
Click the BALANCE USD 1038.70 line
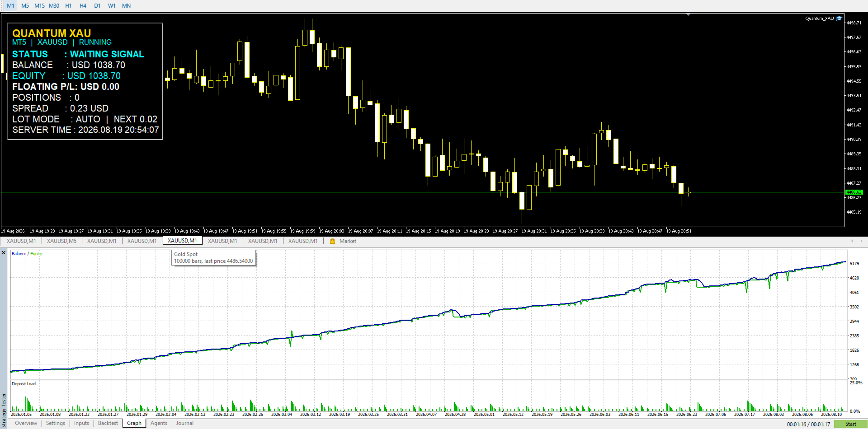[x=69, y=65]
